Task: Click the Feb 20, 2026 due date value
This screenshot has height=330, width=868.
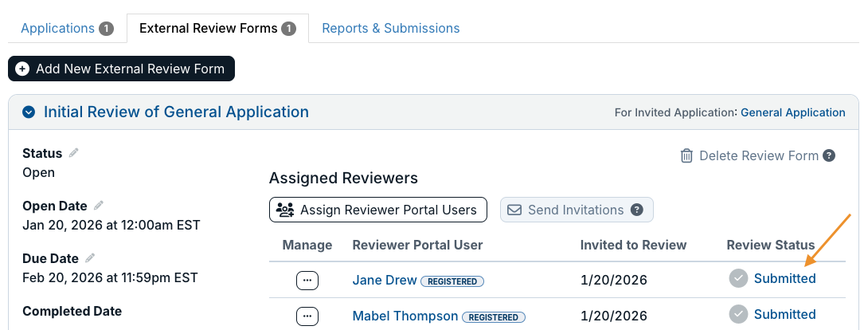Action: click(x=110, y=278)
